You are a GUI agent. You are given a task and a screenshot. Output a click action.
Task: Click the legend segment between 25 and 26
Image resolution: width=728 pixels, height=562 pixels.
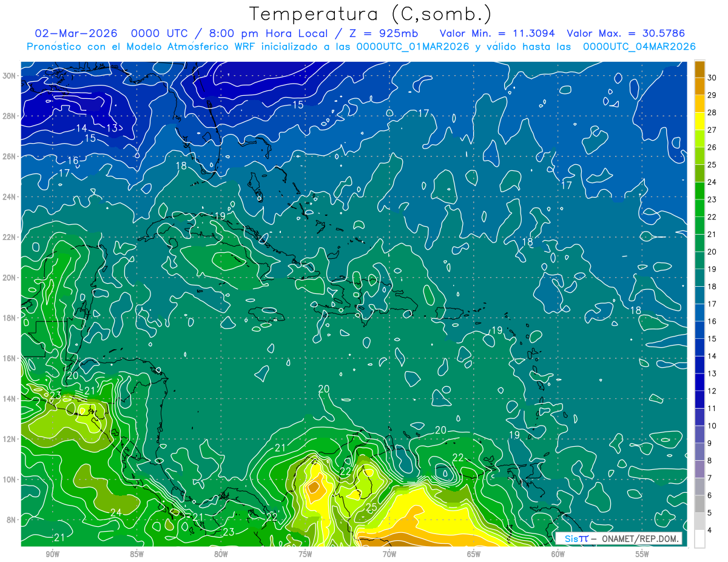699,156
